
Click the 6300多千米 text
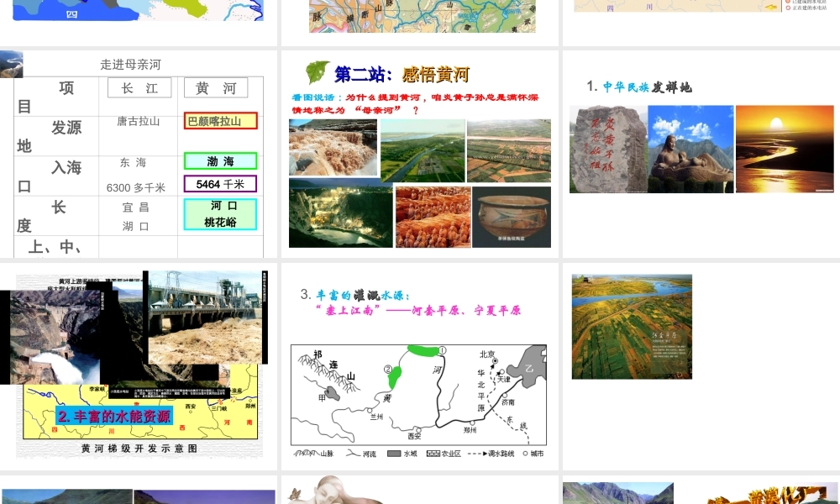[135, 187]
